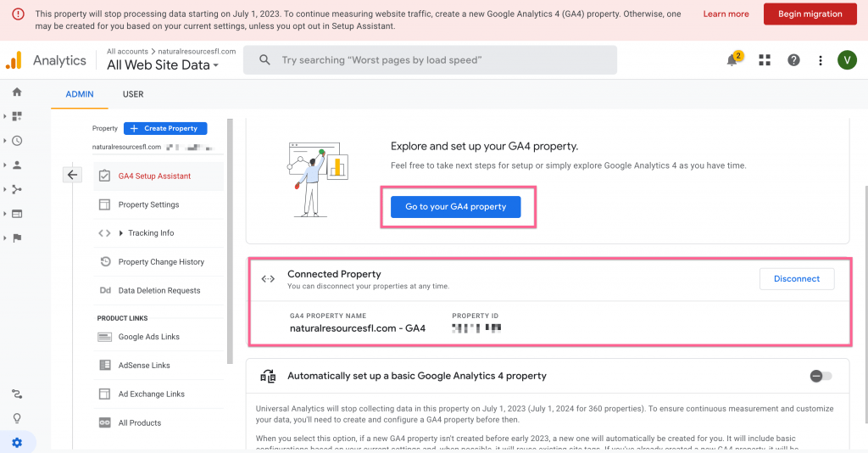Image resolution: width=868 pixels, height=453 pixels.
Task: Click the All Products link icon
Action: tap(104, 422)
